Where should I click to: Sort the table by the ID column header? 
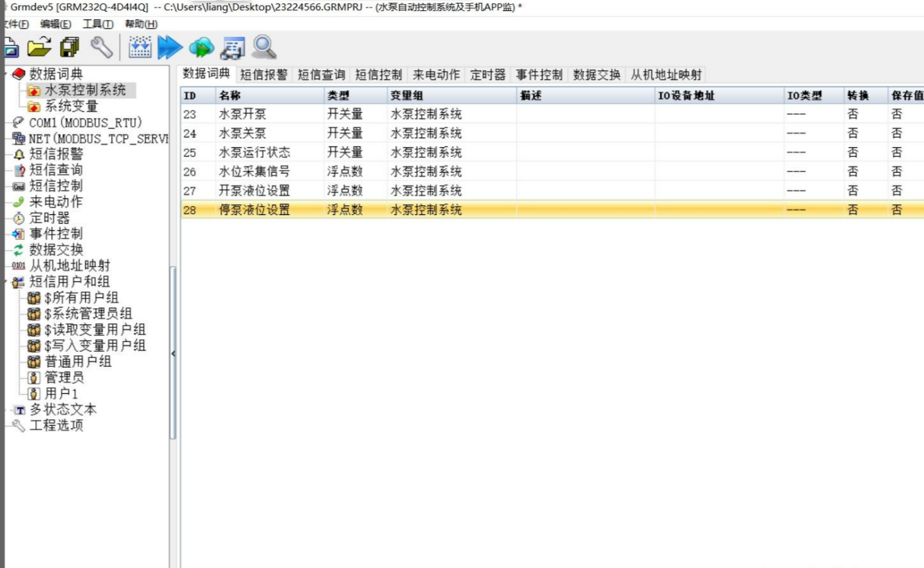point(198,95)
